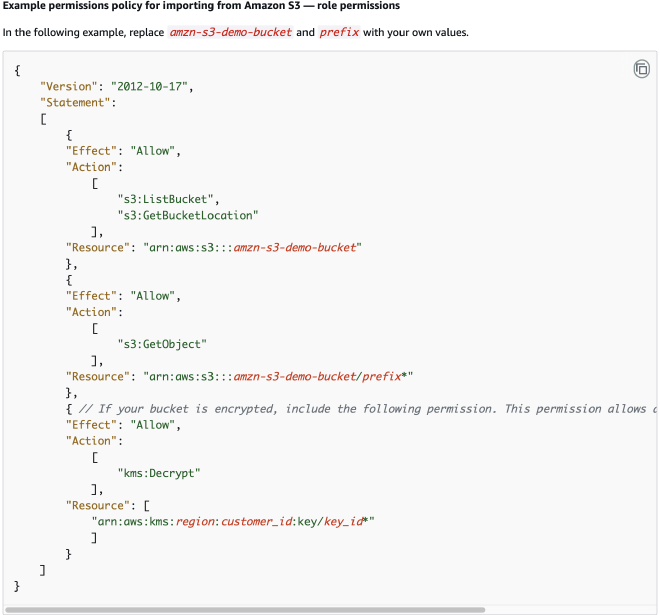Copy the policy code with the copy icon
This screenshot has height=615, width=660.
tap(641, 69)
